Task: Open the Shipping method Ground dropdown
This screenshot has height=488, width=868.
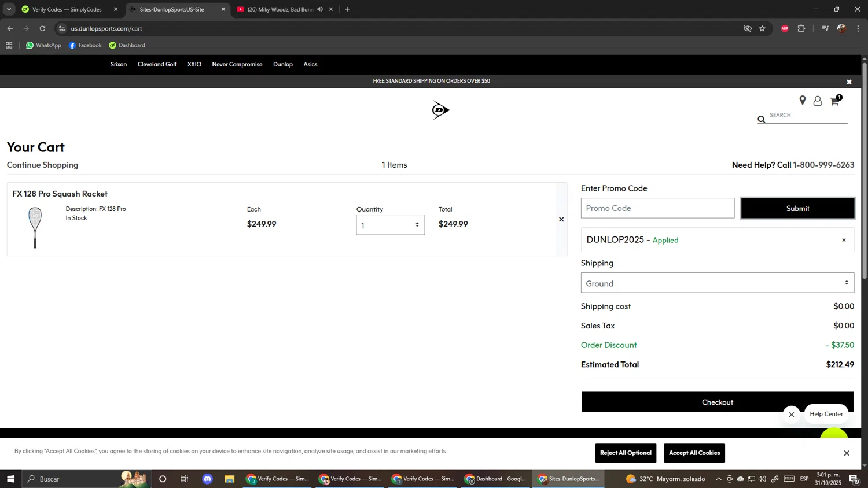Action: (x=717, y=283)
